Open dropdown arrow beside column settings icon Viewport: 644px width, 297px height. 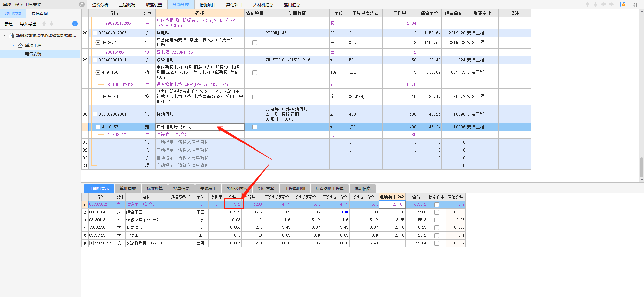[627, 4]
